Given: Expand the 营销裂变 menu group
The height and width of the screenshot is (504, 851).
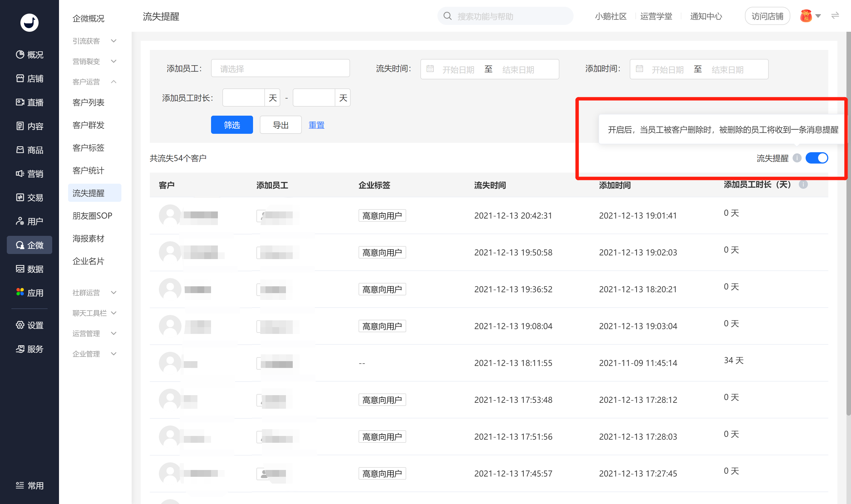Looking at the screenshot, I should [94, 62].
